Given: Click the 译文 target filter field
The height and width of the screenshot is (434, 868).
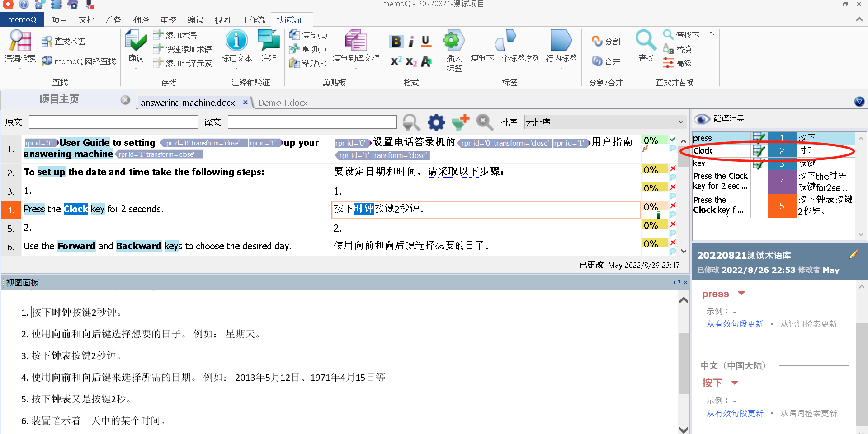Looking at the screenshot, I should tap(312, 122).
